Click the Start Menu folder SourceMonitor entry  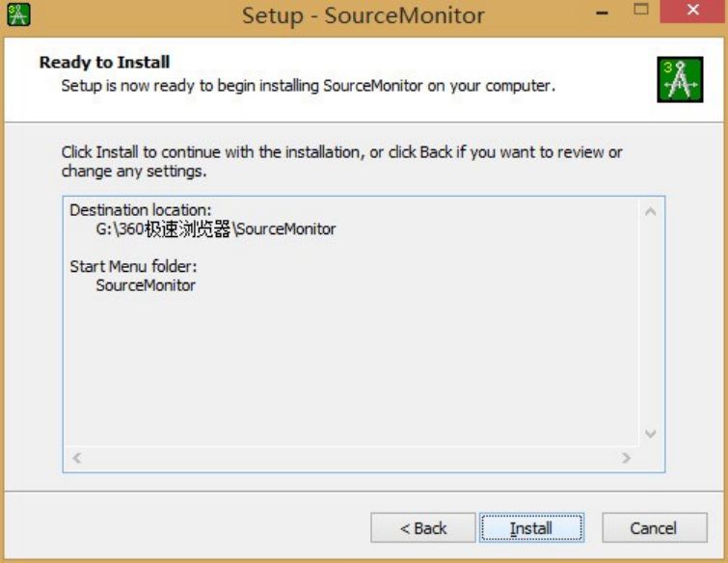coord(146,285)
